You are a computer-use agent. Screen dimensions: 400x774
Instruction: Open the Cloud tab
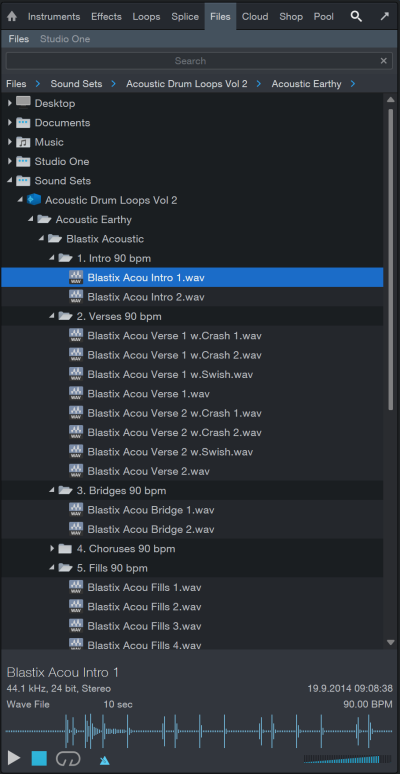point(255,16)
